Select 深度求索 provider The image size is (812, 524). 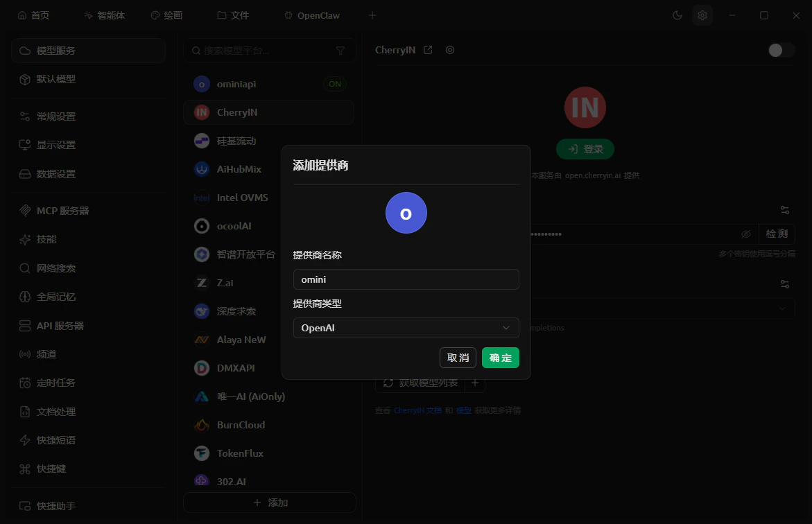269,311
